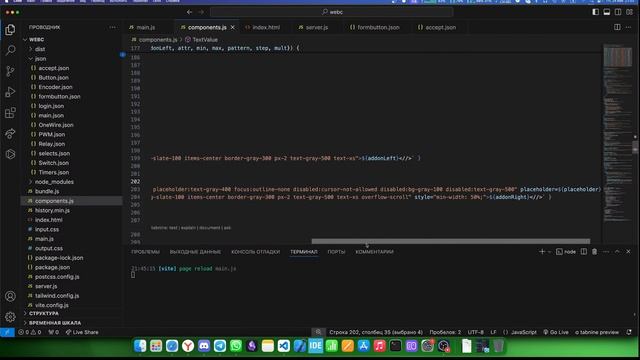The width and height of the screenshot is (640, 360).
Task: Open notifications bell in status bar
Action: click(x=629, y=332)
